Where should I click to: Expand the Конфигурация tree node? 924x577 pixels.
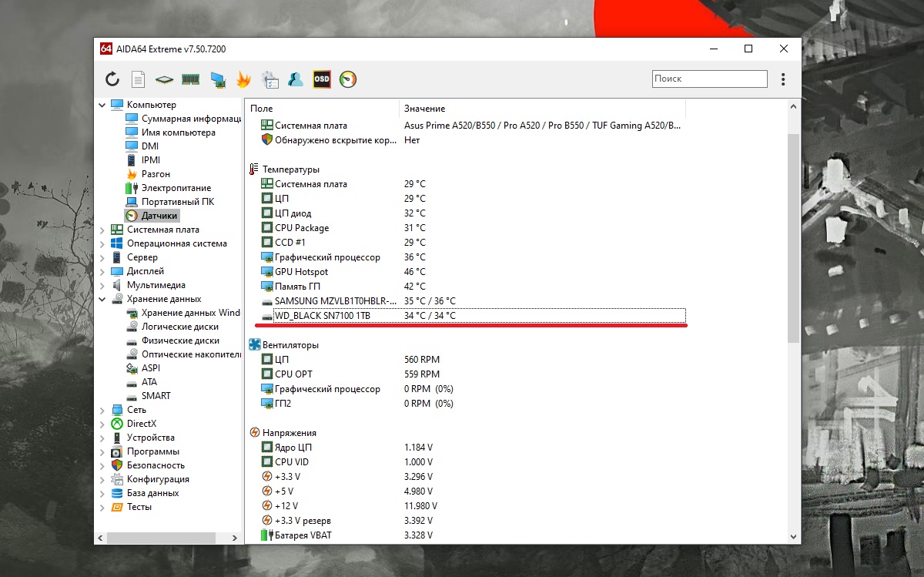coord(102,479)
